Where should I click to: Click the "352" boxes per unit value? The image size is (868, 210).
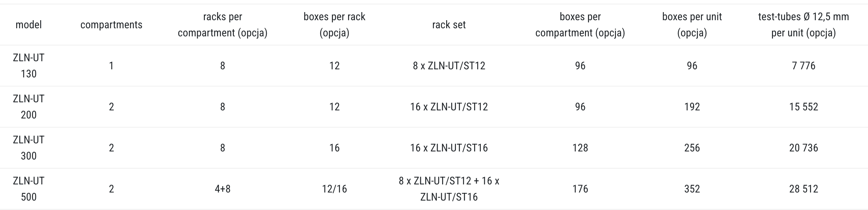click(x=692, y=189)
